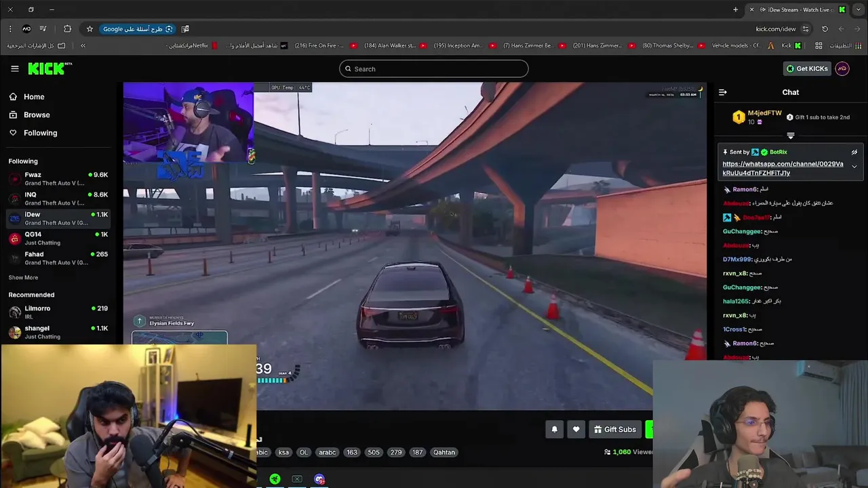
Task: Open Browse in Kick sidebar
Action: (x=29, y=115)
